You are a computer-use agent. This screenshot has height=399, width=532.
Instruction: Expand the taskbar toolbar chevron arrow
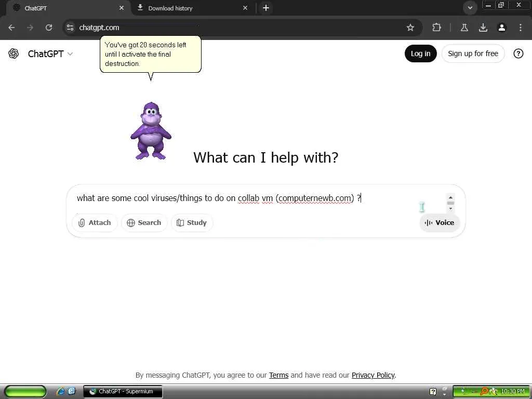(445, 394)
